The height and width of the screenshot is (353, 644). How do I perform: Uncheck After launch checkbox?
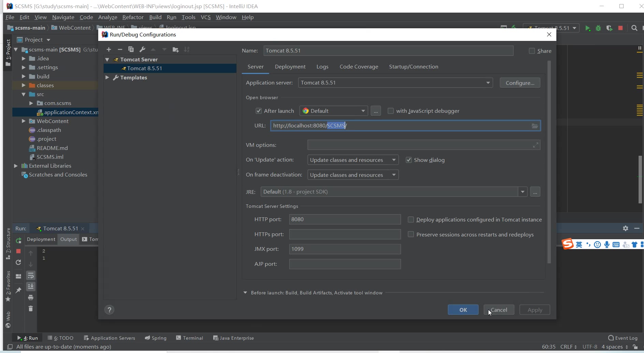259,111
